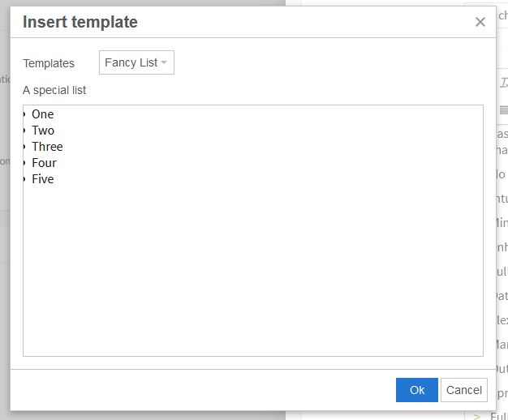Click the Ok button to insert template
The image size is (508, 420).
pyautogui.click(x=417, y=390)
